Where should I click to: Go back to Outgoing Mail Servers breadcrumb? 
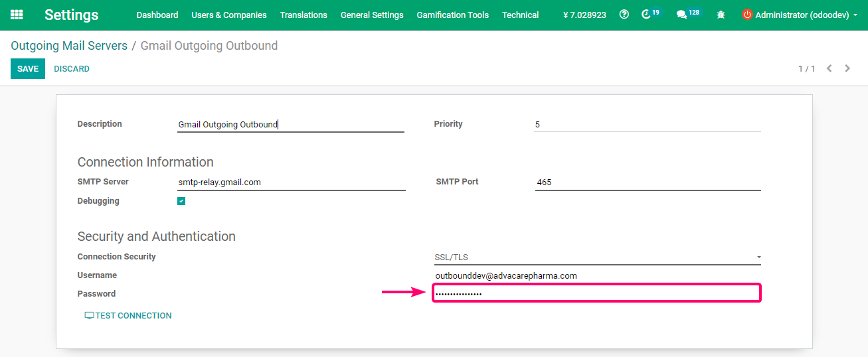point(69,46)
